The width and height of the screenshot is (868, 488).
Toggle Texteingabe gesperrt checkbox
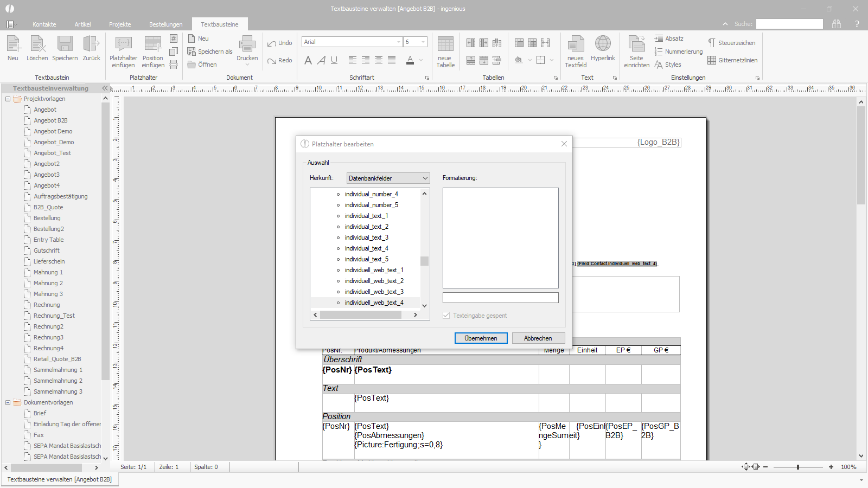(446, 316)
